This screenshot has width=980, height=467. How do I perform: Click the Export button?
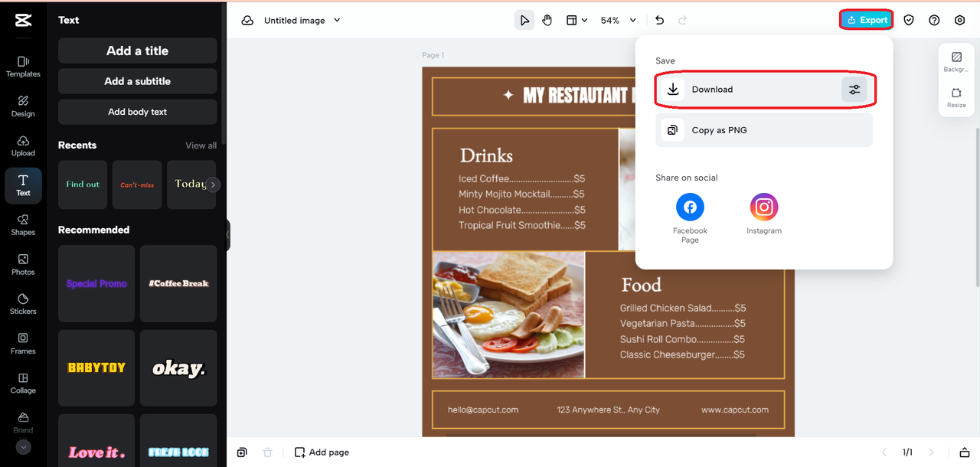[867, 20]
